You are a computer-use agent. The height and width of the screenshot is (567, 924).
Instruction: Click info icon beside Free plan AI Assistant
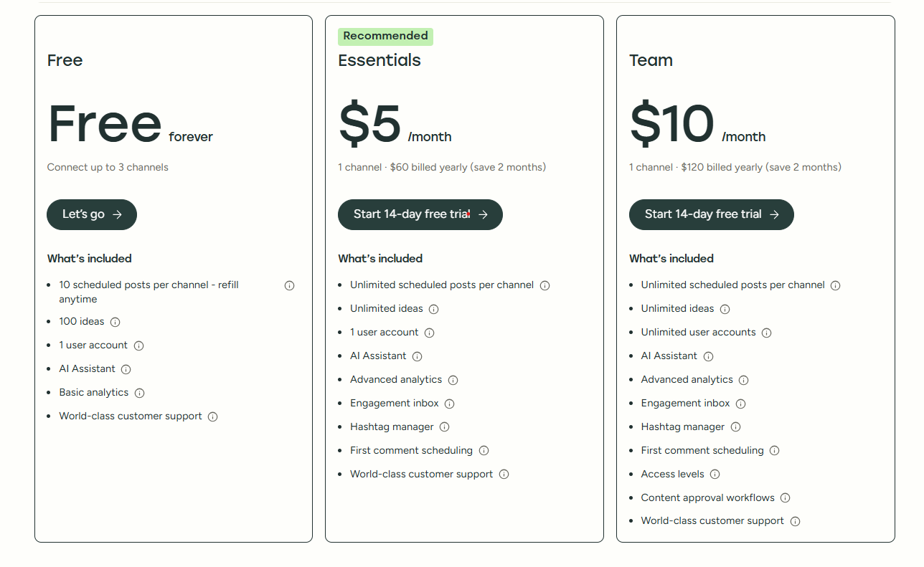pos(126,369)
